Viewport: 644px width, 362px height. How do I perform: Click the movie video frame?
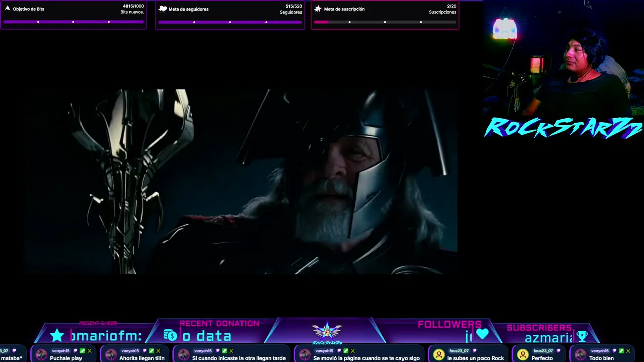coord(242,182)
